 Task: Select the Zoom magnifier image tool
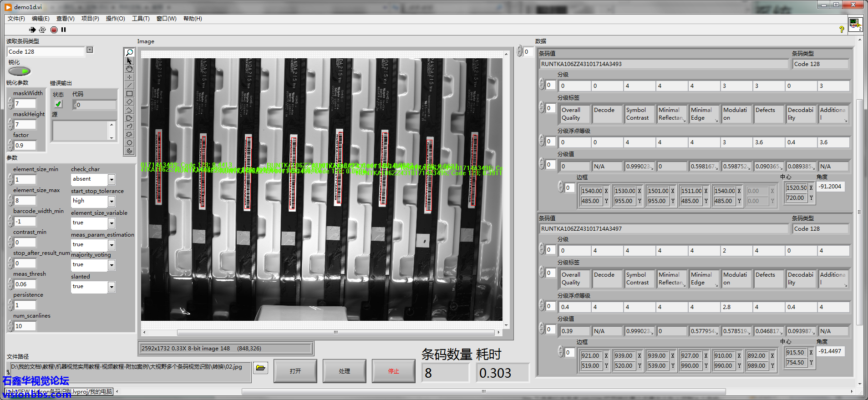130,52
